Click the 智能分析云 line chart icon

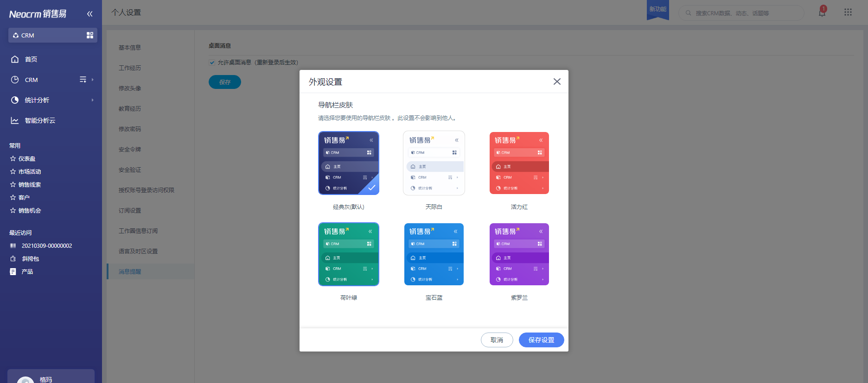pos(15,120)
